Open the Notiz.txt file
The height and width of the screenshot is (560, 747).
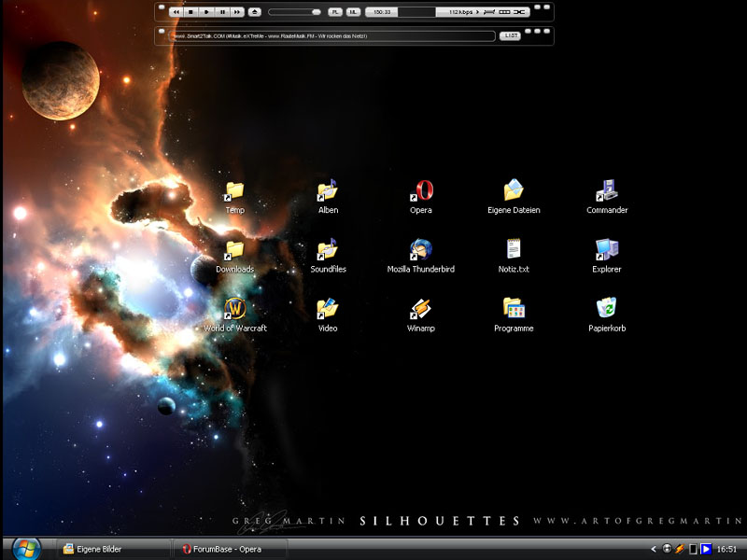click(x=514, y=256)
